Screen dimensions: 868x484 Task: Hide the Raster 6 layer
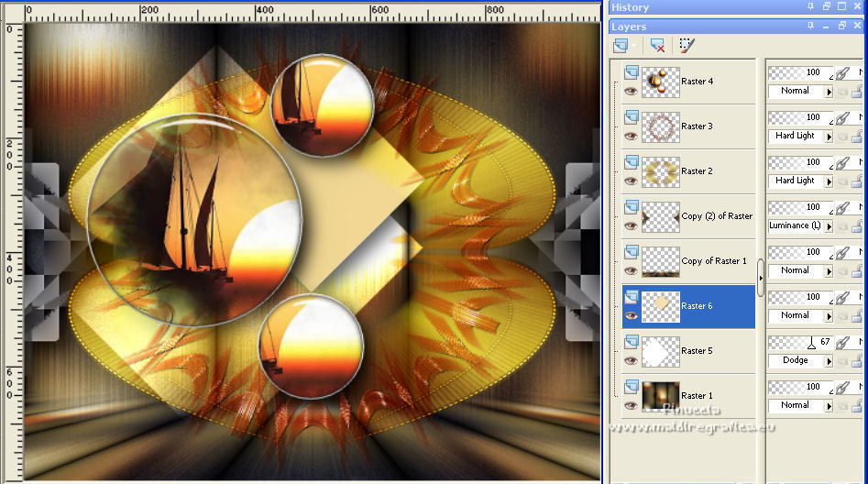tap(631, 316)
